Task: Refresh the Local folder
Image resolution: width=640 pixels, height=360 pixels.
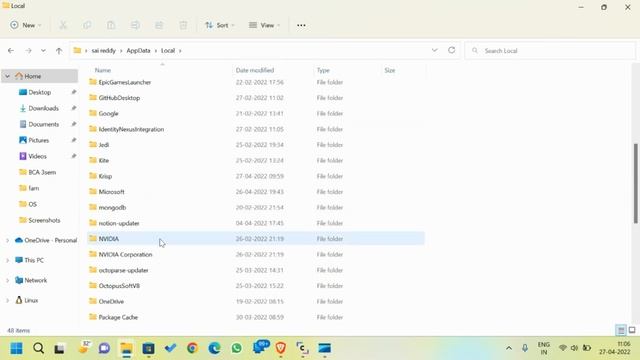Action: (x=451, y=50)
